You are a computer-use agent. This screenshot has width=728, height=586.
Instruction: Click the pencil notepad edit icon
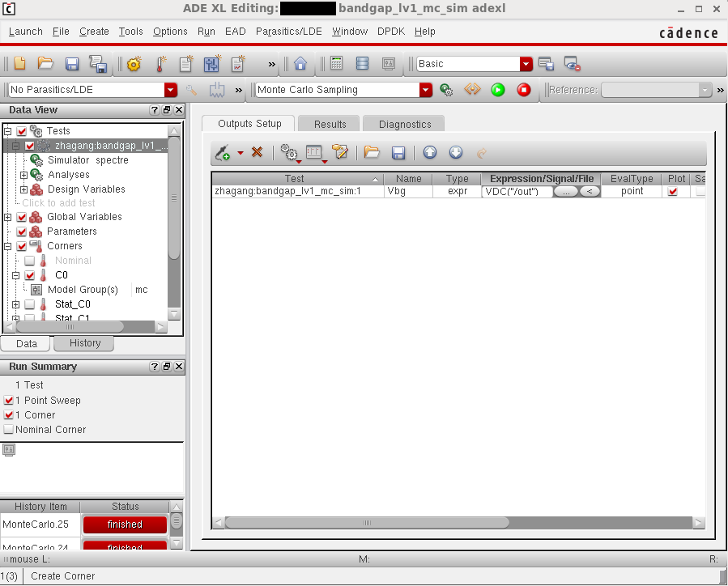tap(340, 151)
